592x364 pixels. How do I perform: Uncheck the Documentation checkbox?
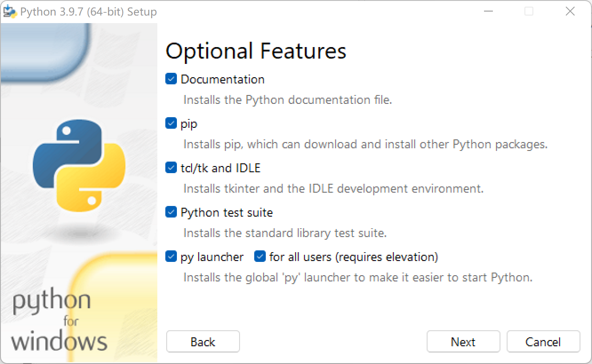171,79
